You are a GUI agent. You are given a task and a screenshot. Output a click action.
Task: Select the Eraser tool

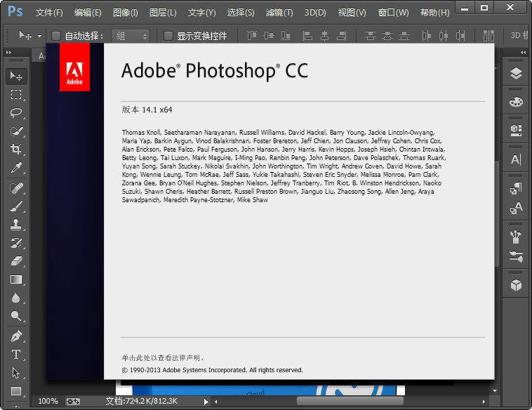tap(16, 261)
